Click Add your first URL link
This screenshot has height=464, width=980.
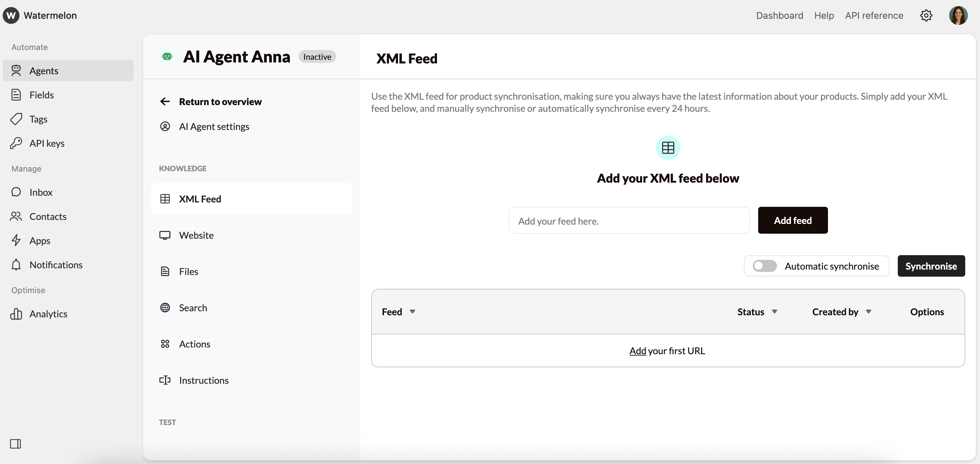point(668,351)
